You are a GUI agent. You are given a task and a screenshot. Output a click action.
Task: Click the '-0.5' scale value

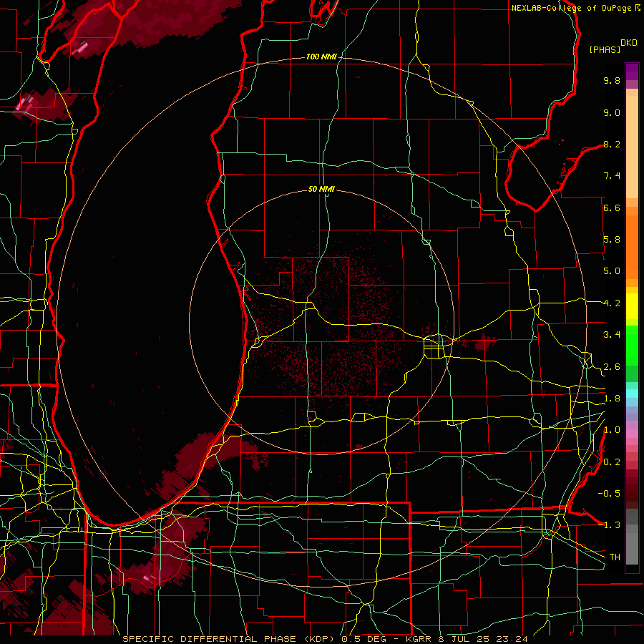click(x=609, y=494)
